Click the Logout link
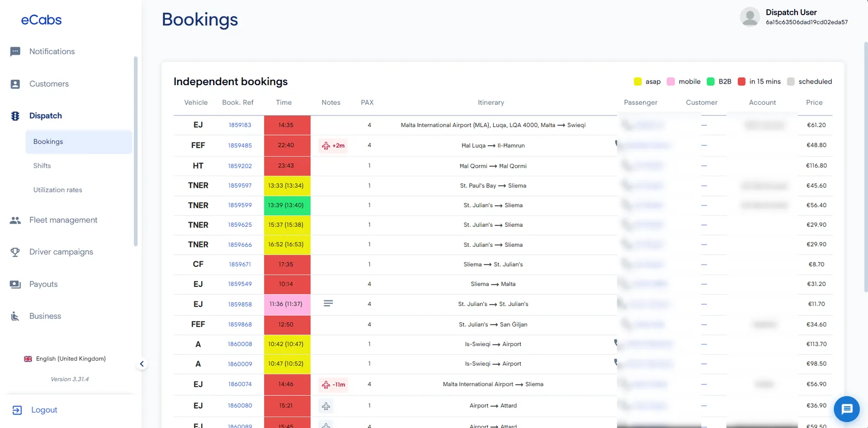Viewport: 868px width, 428px height. (44, 410)
